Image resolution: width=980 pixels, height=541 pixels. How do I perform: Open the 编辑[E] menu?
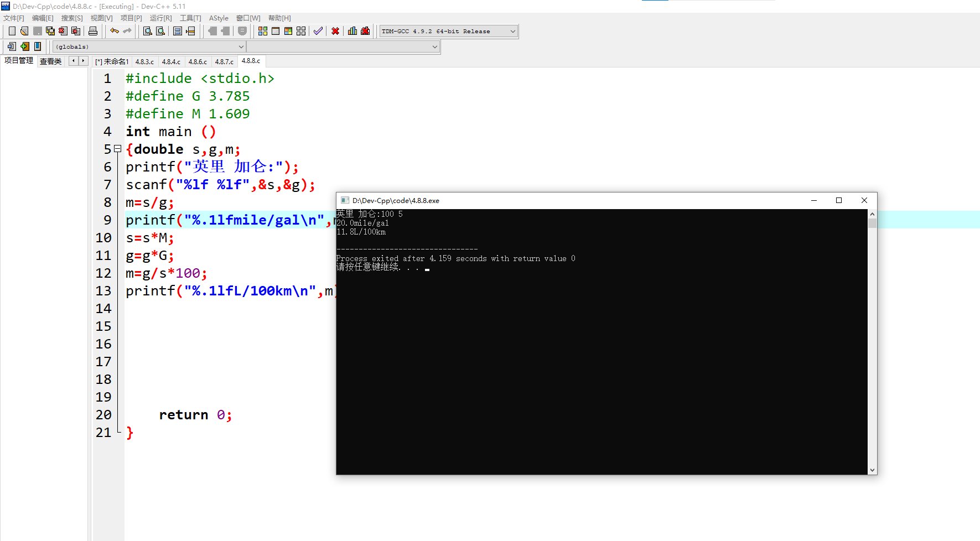pos(43,18)
